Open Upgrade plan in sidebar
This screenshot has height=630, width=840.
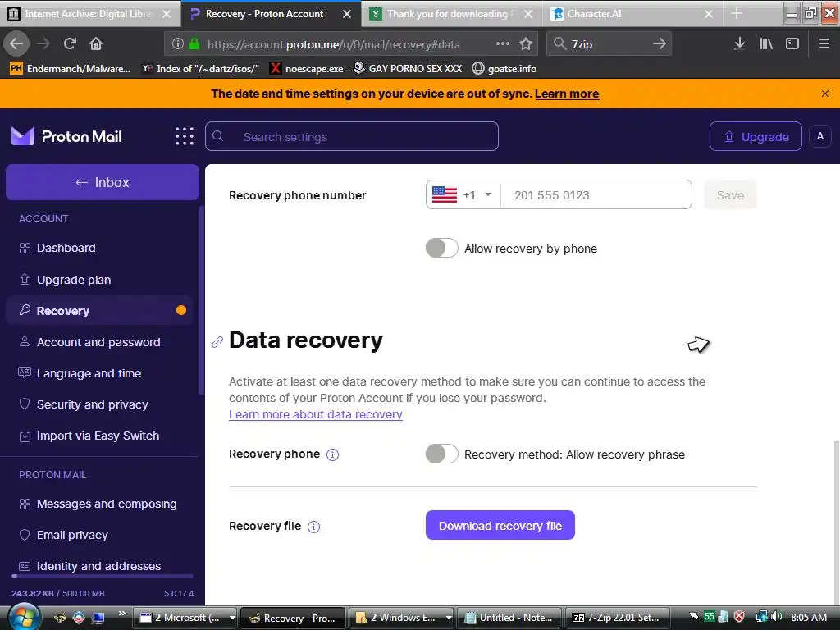coord(99,280)
